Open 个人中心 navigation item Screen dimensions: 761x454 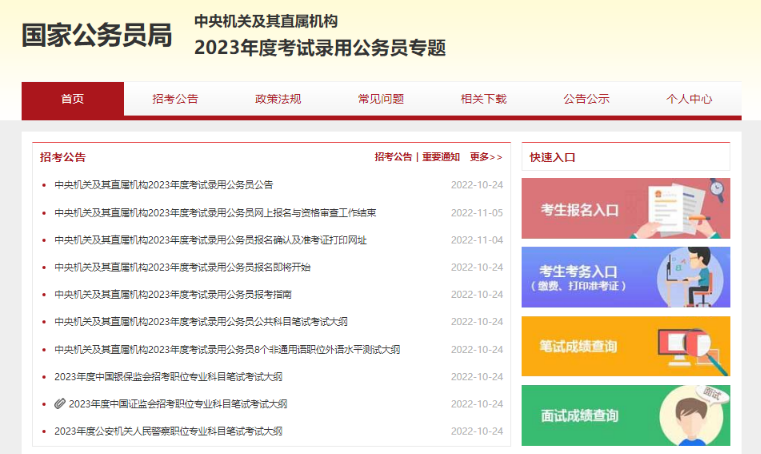pos(689,99)
